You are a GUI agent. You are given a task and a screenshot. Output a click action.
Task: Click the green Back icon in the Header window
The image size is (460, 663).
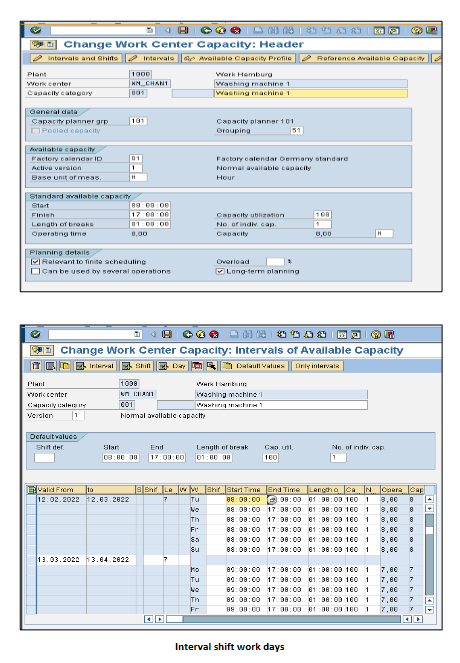pos(206,30)
